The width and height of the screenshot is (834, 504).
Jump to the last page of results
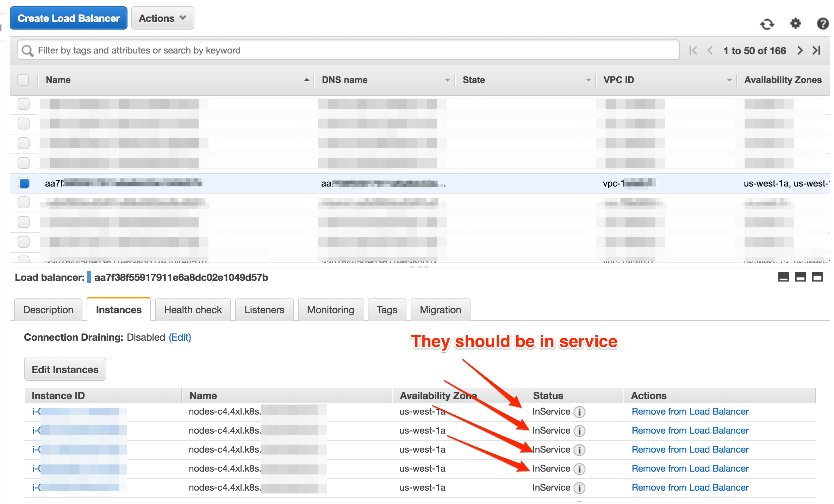click(817, 51)
